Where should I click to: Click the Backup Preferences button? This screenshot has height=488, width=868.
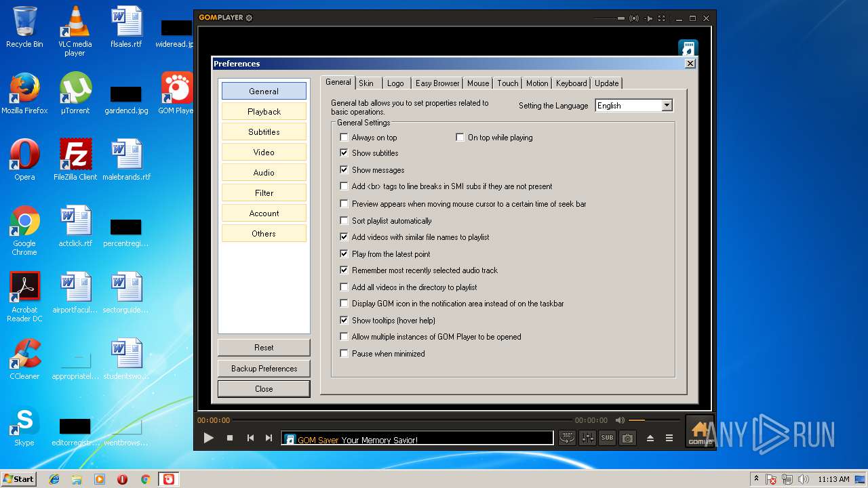pos(264,369)
